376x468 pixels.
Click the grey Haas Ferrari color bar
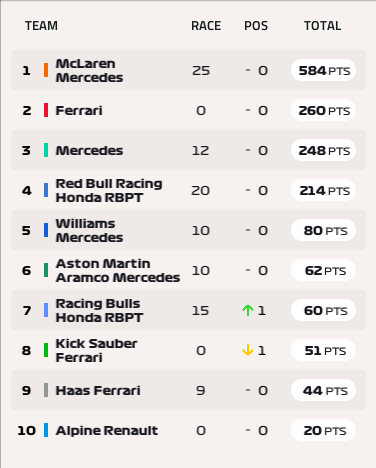(x=46, y=390)
